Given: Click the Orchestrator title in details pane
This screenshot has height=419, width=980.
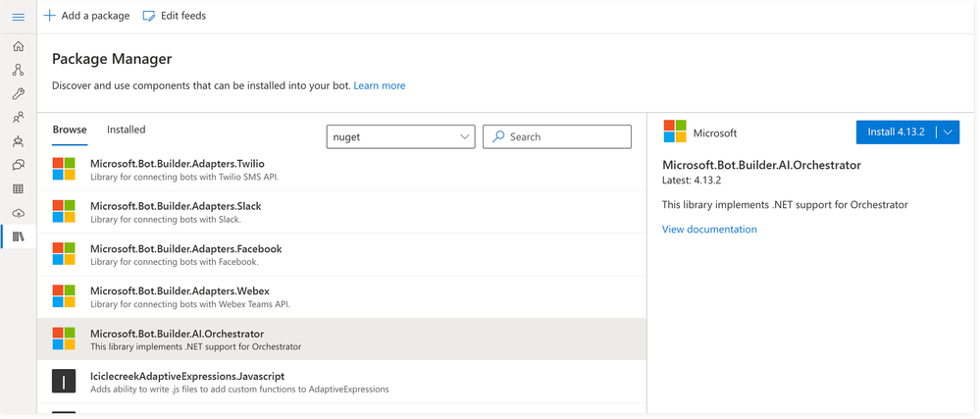Looking at the screenshot, I should [761, 165].
